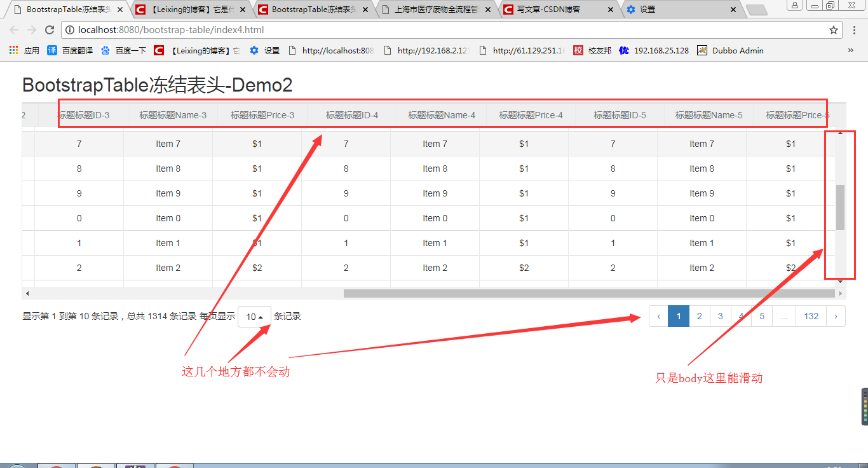Image resolution: width=868 pixels, height=468 pixels.
Task: Click the 总共 1314 条记录 summary text
Action: 161,316
